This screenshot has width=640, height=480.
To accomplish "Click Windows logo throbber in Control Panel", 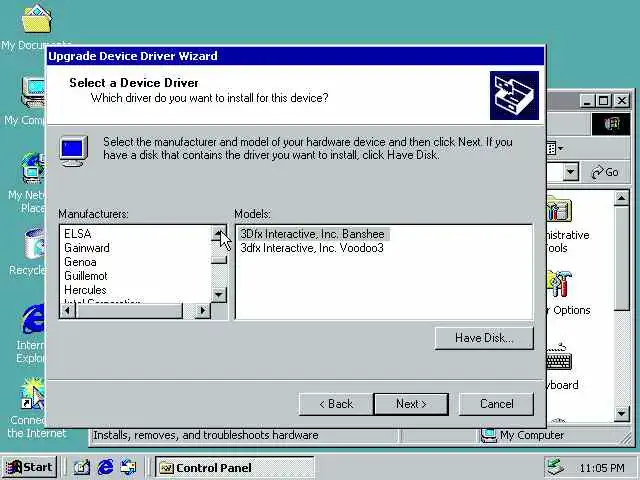I will tap(611, 124).
